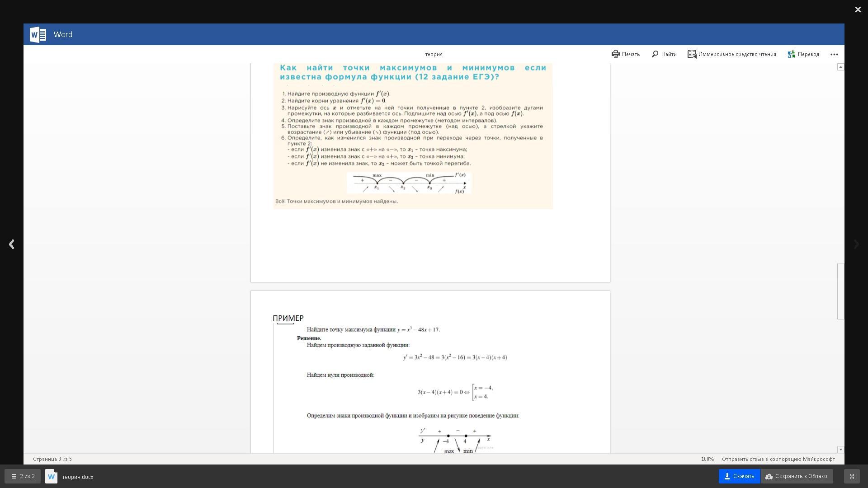Click the scrollbar up arrow

(x=840, y=67)
